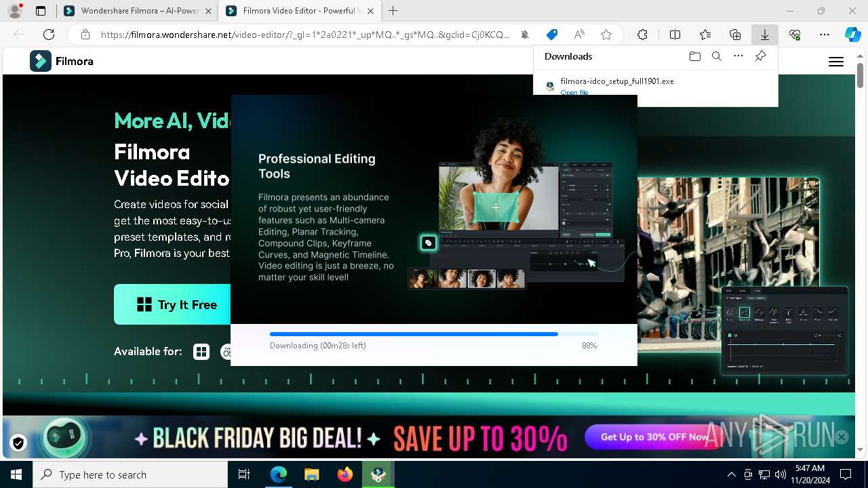
Task: Click the installer download progress bar
Action: point(434,334)
